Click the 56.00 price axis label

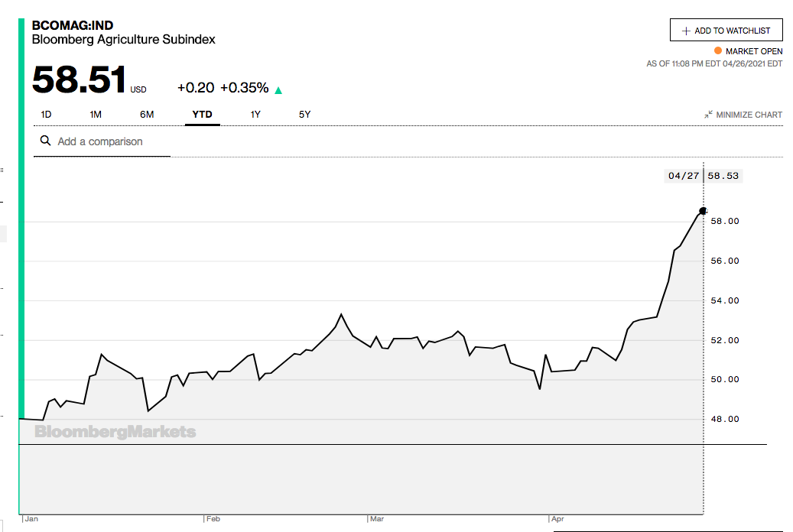[725, 261]
